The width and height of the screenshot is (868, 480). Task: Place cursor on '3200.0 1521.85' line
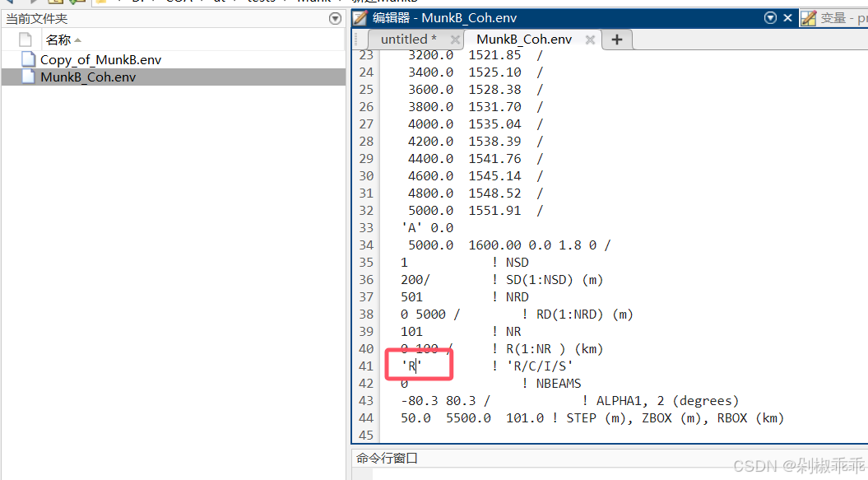point(476,55)
